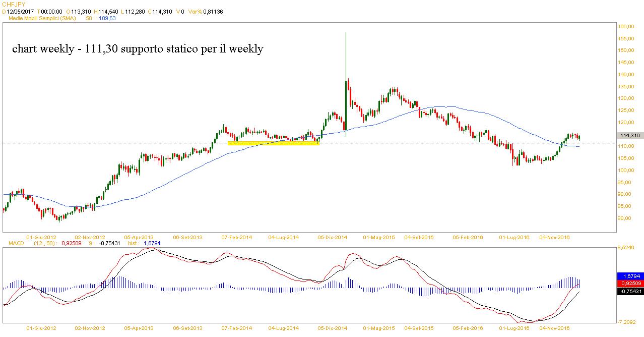This screenshot has height=337, width=644.
Task: Select the 8,5246 MACD scale label
Action: (x=627, y=248)
